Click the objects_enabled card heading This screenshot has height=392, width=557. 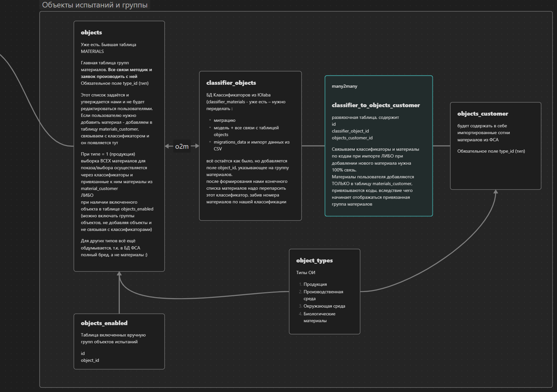coord(104,323)
